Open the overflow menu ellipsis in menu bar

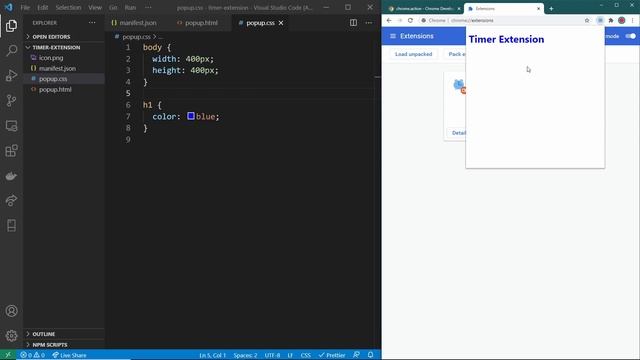(148, 7)
